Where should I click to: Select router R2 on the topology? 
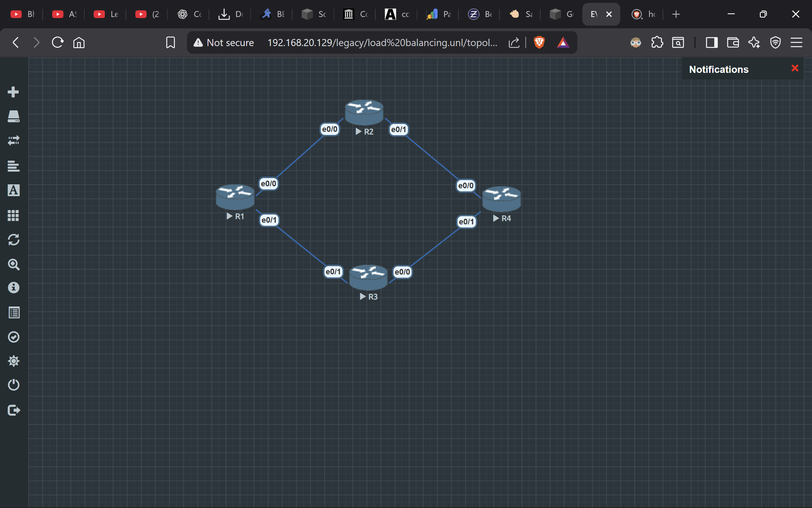[364, 112]
